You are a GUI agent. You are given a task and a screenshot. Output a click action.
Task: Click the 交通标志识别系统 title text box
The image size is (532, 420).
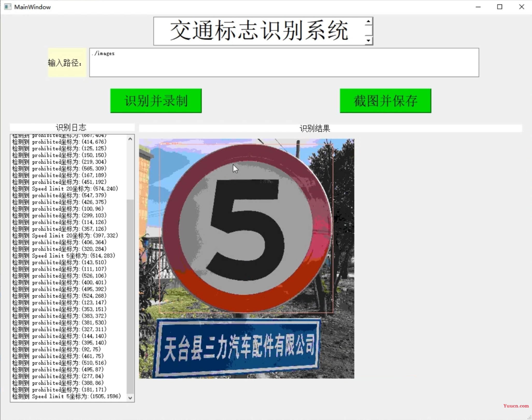coord(263,31)
